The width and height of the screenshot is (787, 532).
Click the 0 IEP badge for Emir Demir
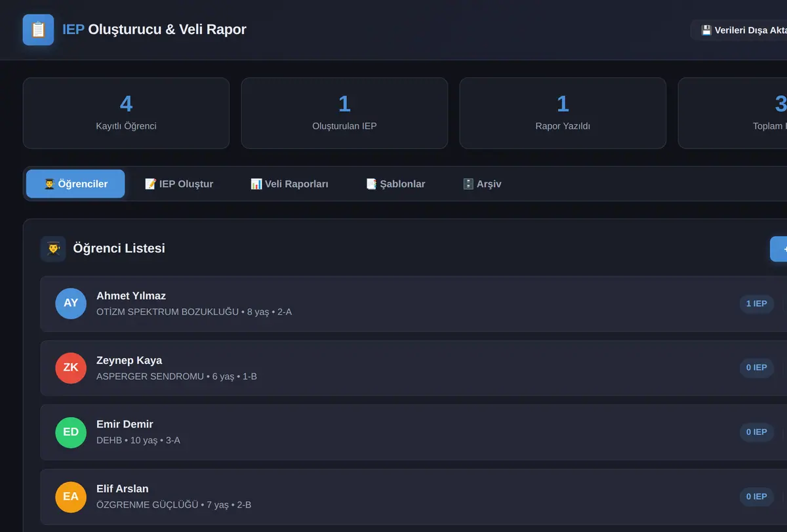757,432
